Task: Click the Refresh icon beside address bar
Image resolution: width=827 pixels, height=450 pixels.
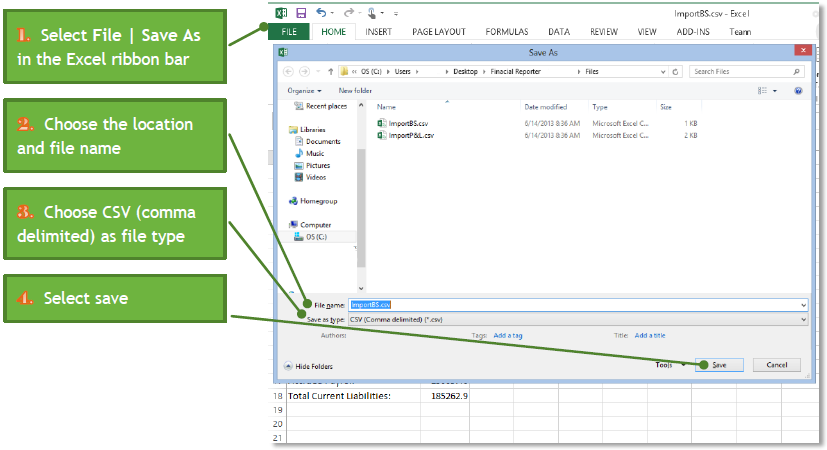Action: 675,71
